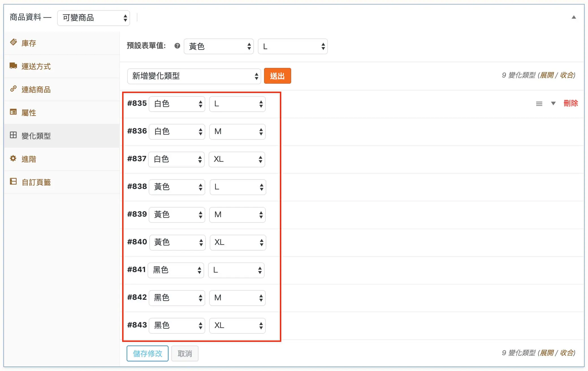Open the size dropdown for variation #843

click(x=237, y=325)
